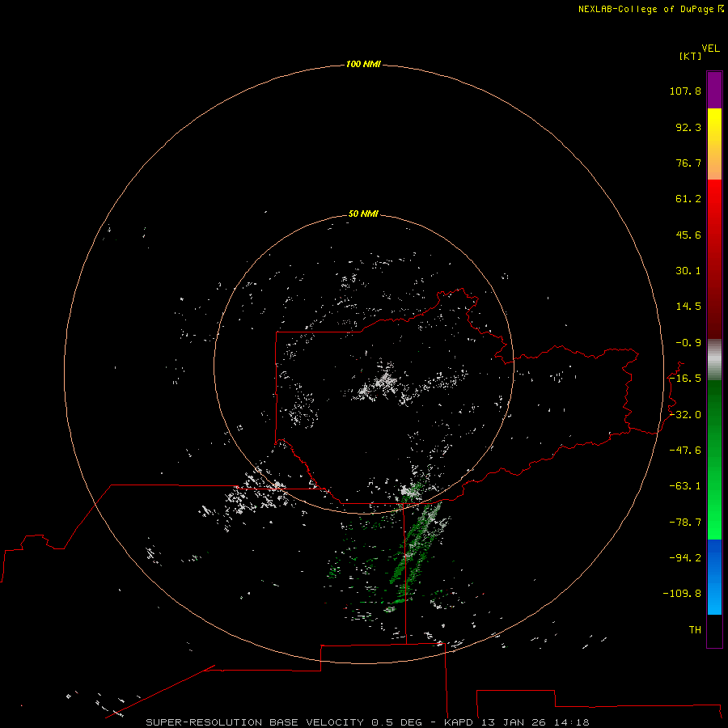
Task: Click the 107.8 value on velocity scale
Action: click(685, 91)
